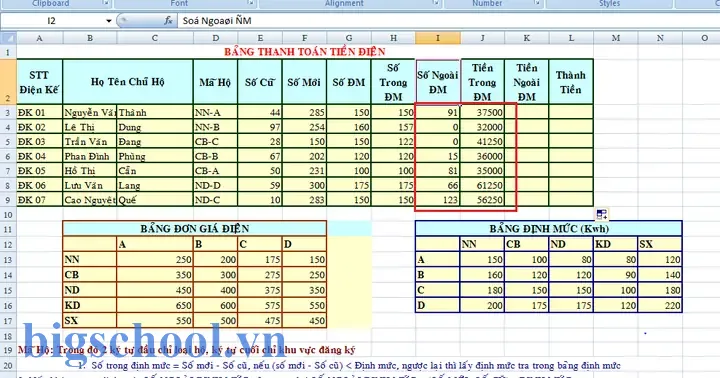This screenshot has width=720, height=378.
Task: Click name cell Hồ Thị
Action: 90,171
